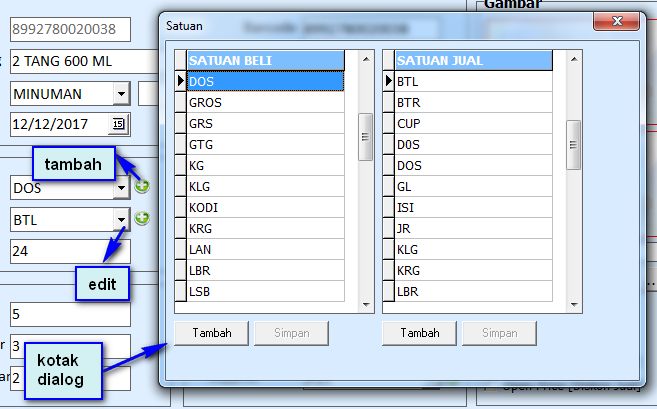The height and width of the screenshot is (409, 657).
Task: Click green plus icon beside BTL dropdown
Action: (142, 218)
